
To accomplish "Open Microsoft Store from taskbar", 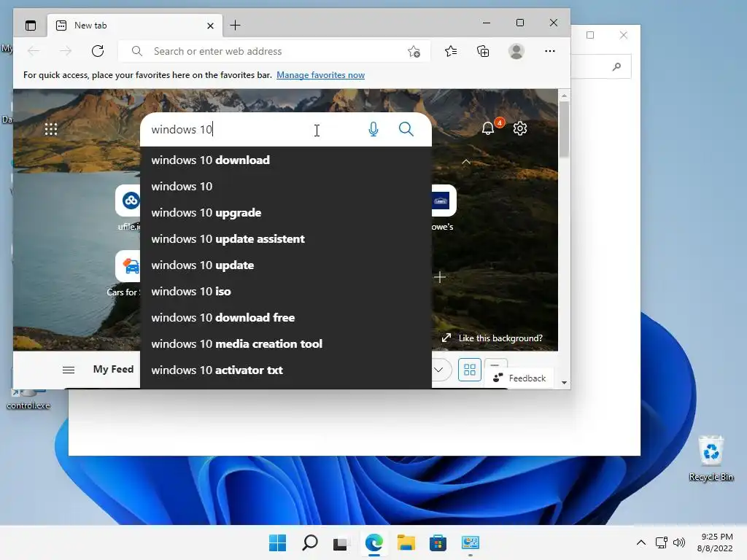I will pyautogui.click(x=438, y=542).
